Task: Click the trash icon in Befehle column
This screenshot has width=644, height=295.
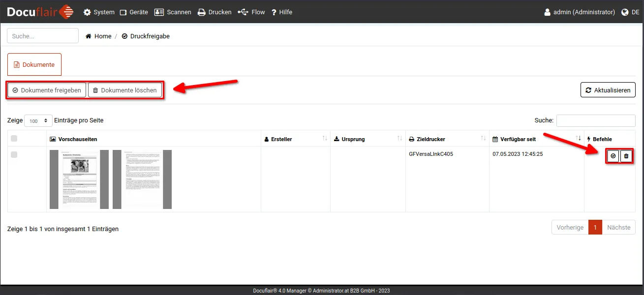Action: (x=626, y=156)
